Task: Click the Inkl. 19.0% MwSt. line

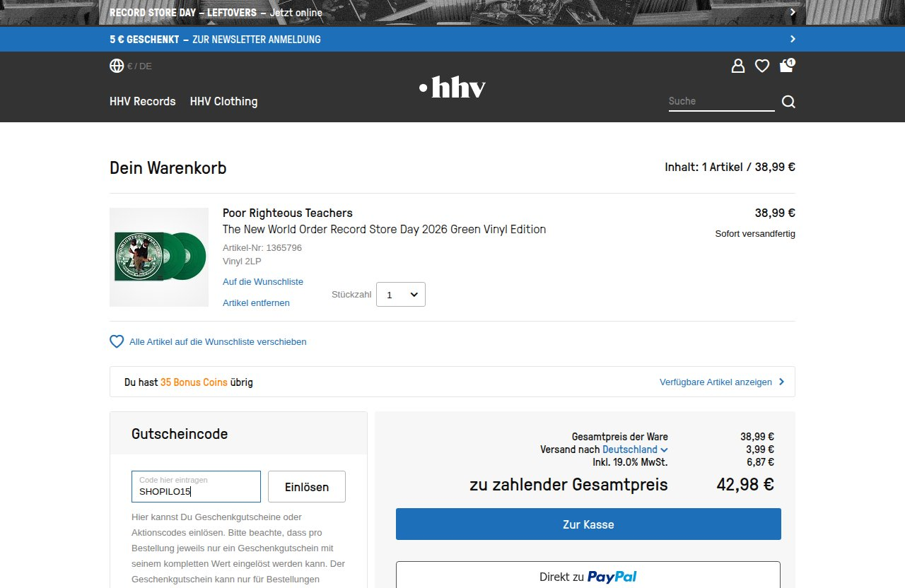Action: coord(630,462)
